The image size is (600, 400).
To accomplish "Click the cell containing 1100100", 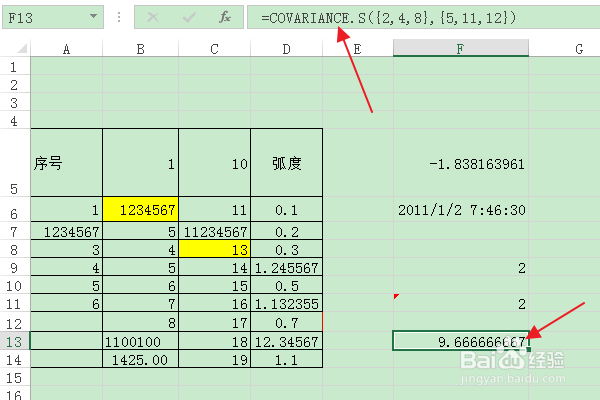I will click(140, 341).
